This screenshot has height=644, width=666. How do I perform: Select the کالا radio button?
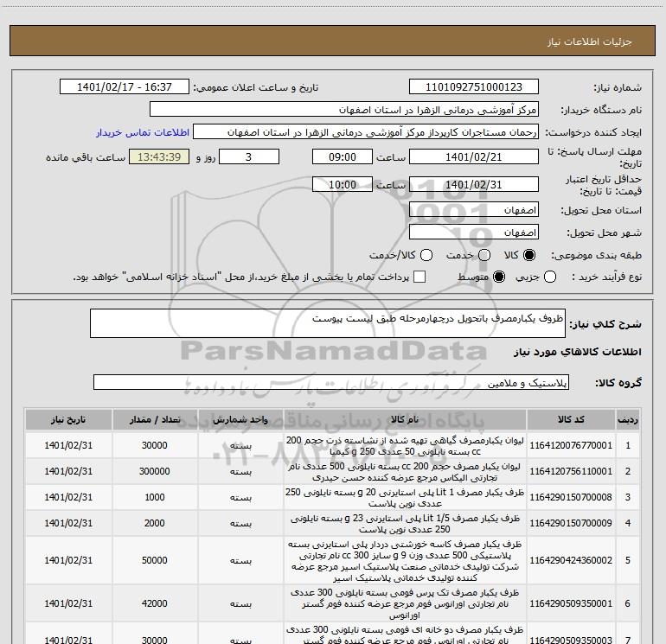[x=529, y=255]
